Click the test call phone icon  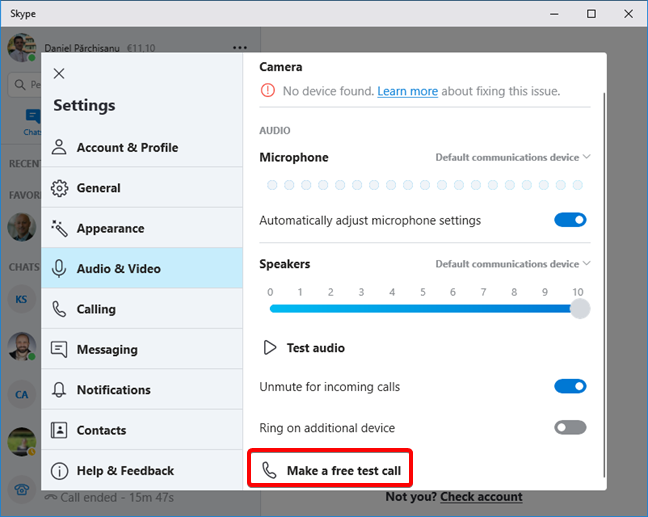click(269, 470)
